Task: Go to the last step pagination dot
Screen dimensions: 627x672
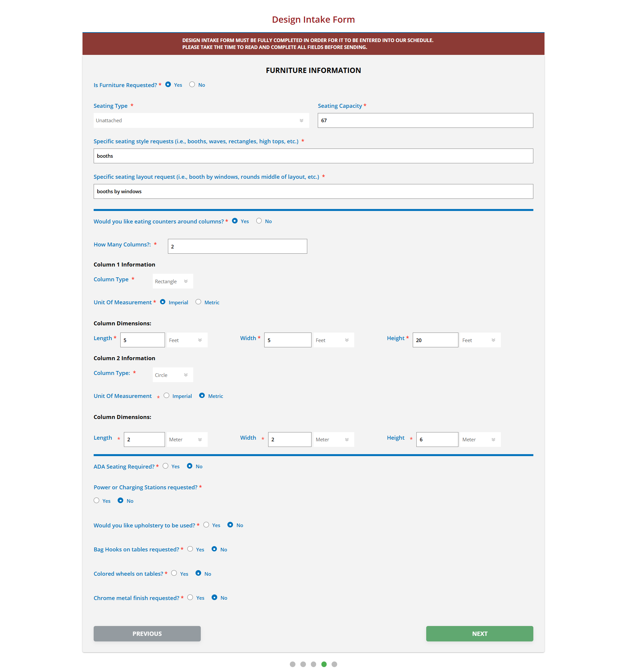Action: pyautogui.click(x=334, y=664)
